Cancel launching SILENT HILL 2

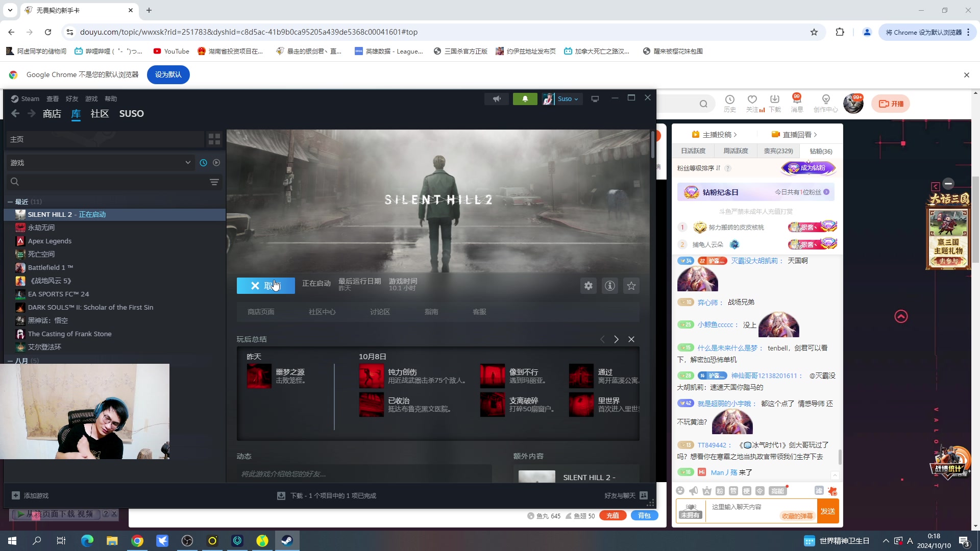[x=265, y=286]
